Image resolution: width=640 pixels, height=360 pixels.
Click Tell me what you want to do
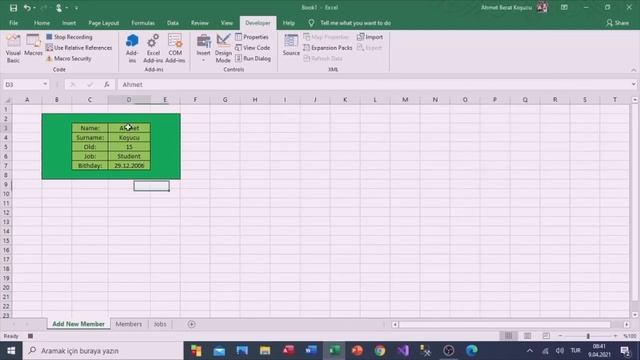(349, 23)
